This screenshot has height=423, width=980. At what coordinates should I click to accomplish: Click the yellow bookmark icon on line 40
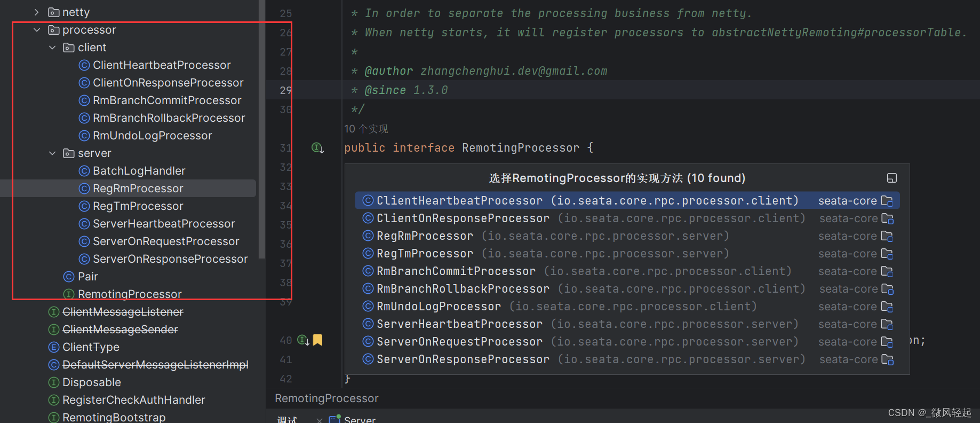tap(317, 340)
